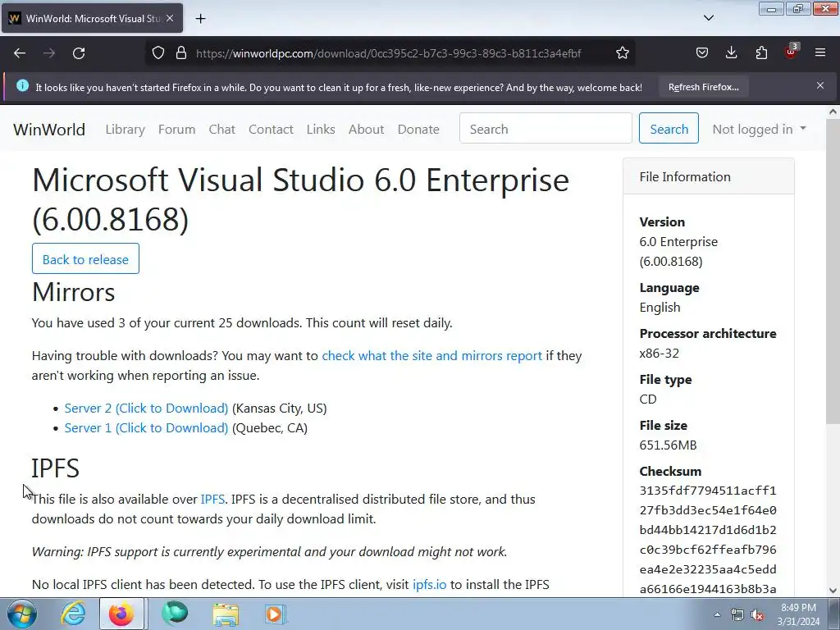Open the Links nav item

(x=321, y=129)
